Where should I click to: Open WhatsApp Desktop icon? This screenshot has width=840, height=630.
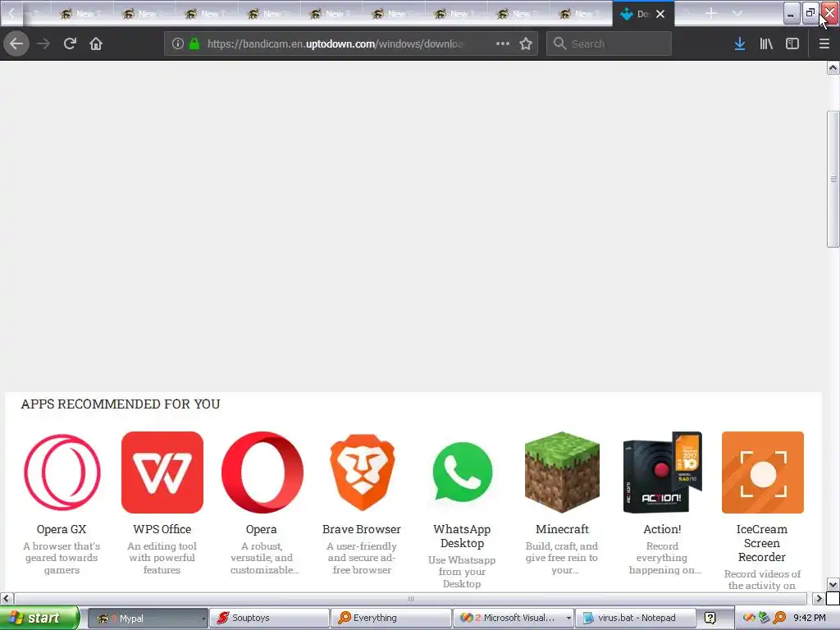click(463, 472)
